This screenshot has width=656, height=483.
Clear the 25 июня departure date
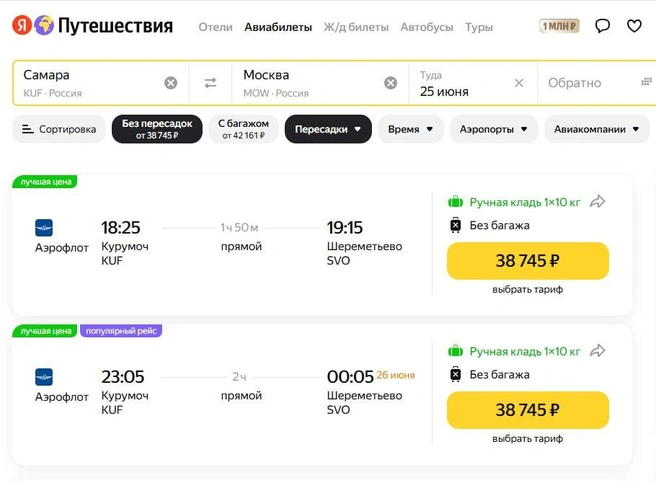[x=519, y=83]
